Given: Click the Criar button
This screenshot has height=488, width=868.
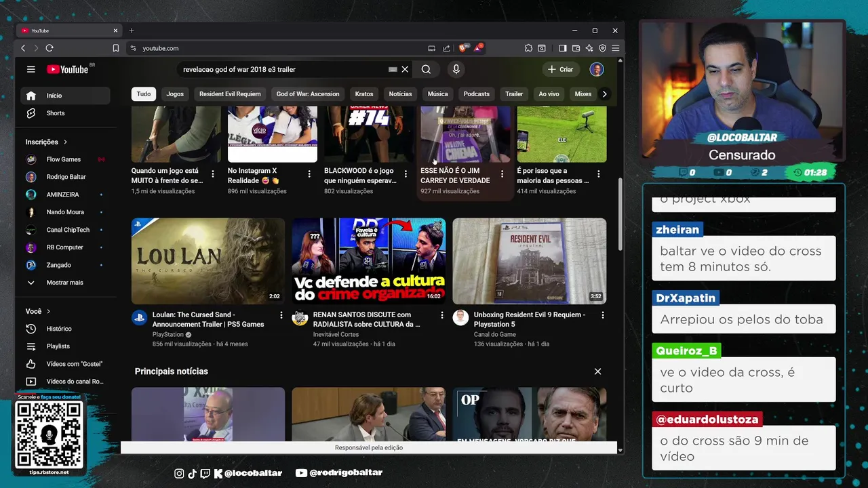Looking at the screenshot, I should click(x=560, y=69).
